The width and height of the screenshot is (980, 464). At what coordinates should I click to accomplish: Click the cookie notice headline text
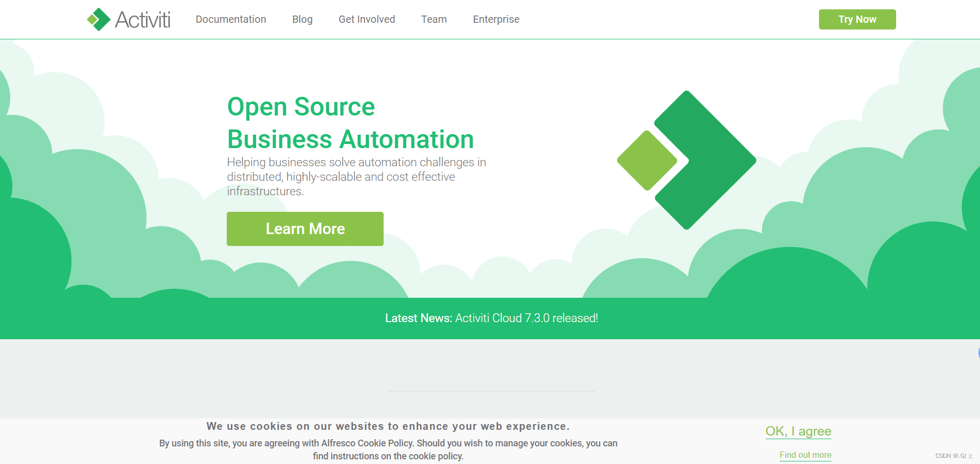click(388, 426)
